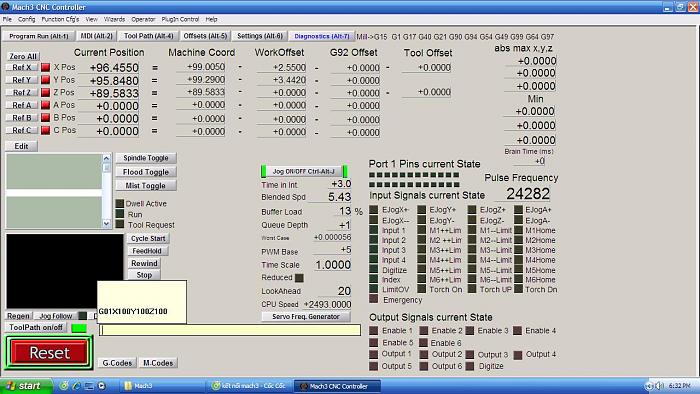Switch to Offsets (Alt-5) tab

coord(205,36)
